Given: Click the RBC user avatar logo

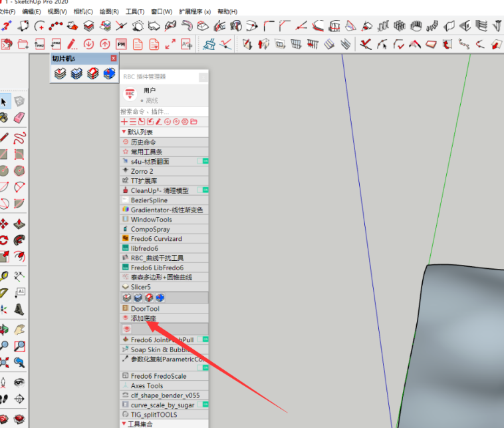Looking at the screenshot, I should (130, 95).
